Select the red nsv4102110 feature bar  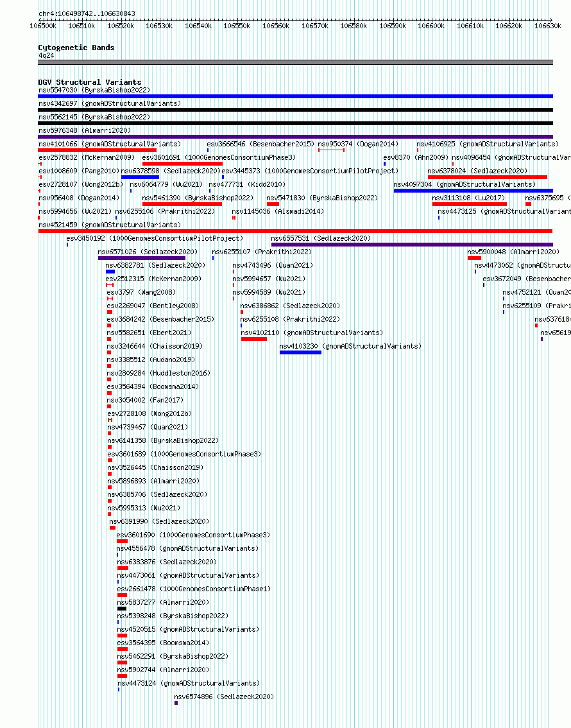(x=253, y=339)
